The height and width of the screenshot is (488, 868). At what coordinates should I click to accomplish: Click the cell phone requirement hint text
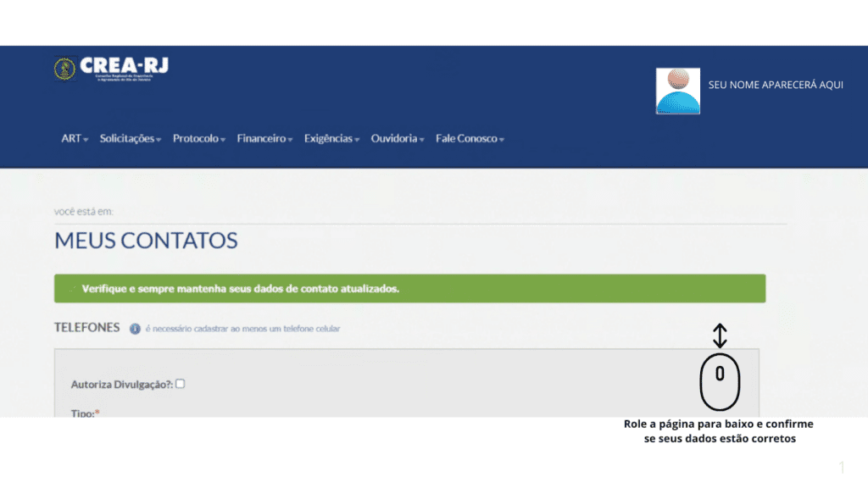point(242,329)
